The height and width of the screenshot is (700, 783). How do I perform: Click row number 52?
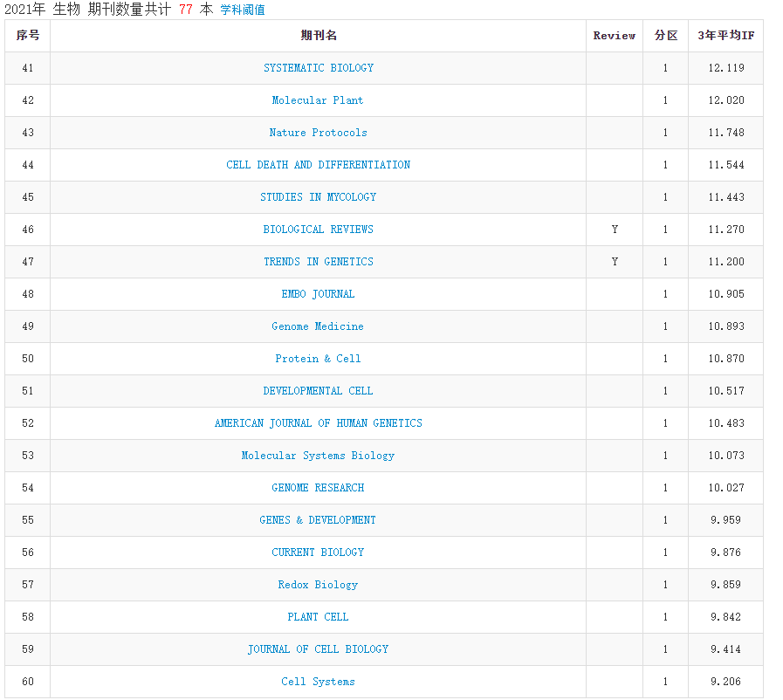pos(28,423)
